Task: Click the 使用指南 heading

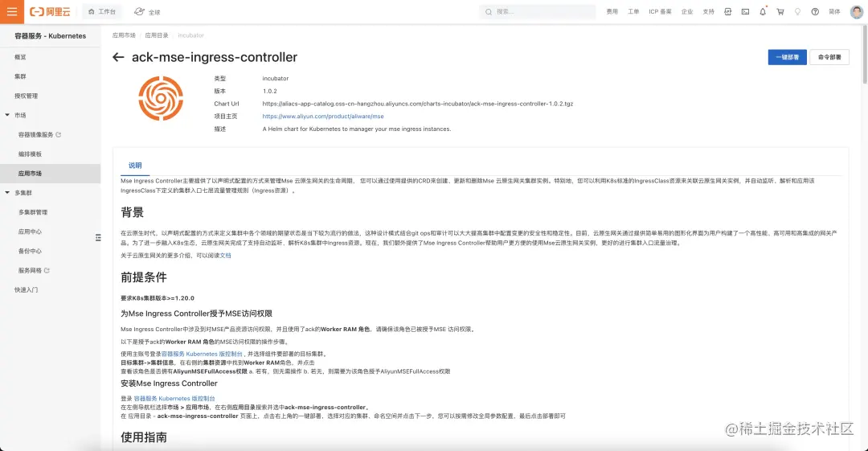Action: tap(144, 437)
